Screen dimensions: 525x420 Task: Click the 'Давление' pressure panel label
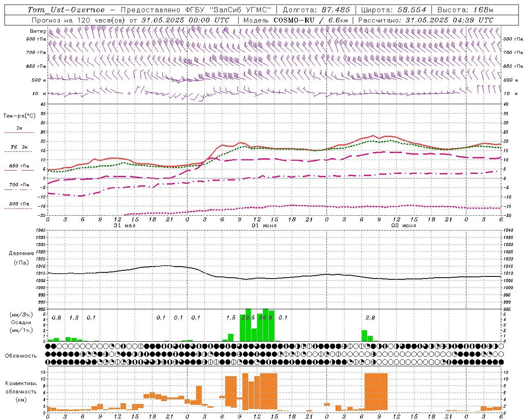21,253
